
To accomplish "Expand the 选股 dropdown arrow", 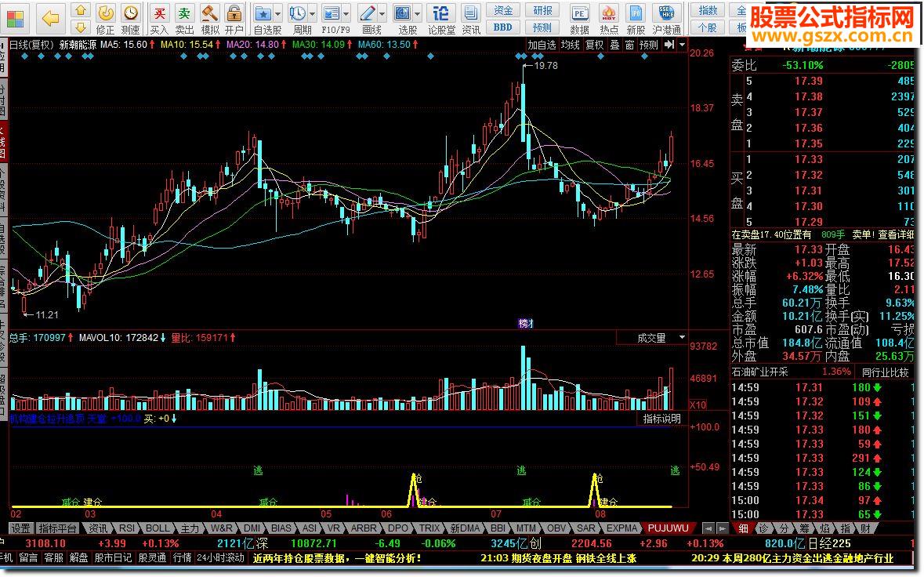I will (417, 13).
